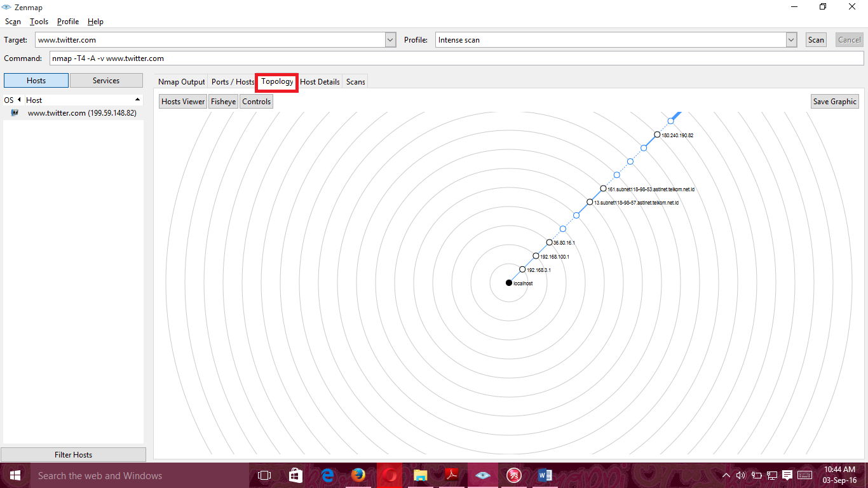Click node 161.subnet118-98-53.astinet.telkom.net.id
Screen dimensions: 868x488
click(x=602, y=188)
